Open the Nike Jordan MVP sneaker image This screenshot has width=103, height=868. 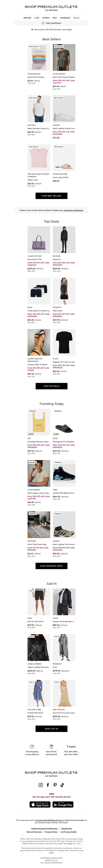[64, 473]
